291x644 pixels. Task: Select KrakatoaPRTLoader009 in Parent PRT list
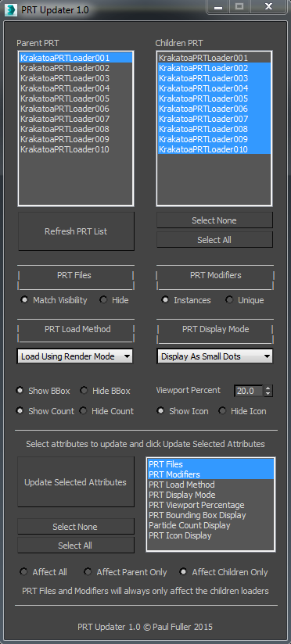tap(76, 139)
